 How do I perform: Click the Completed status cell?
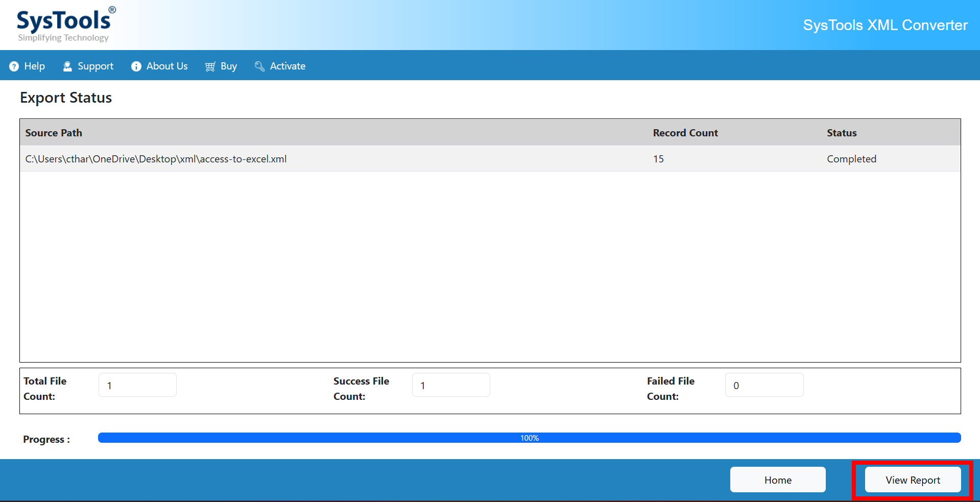pyautogui.click(x=851, y=159)
